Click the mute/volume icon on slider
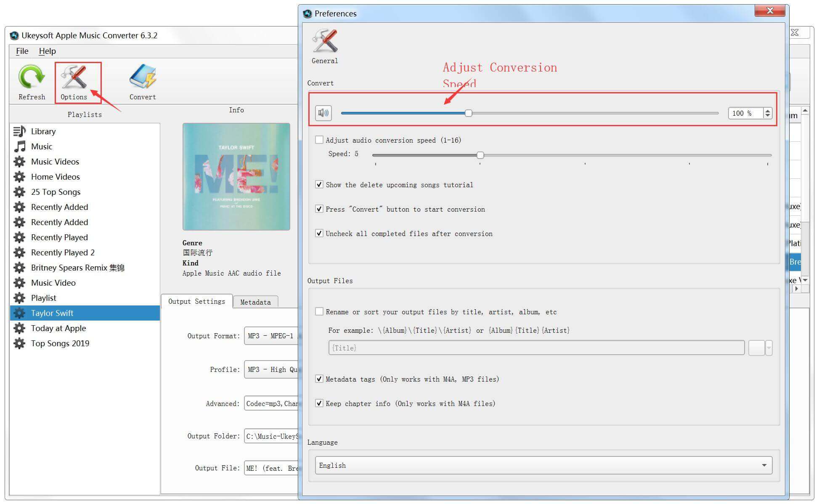The width and height of the screenshot is (827, 504). click(324, 112)
